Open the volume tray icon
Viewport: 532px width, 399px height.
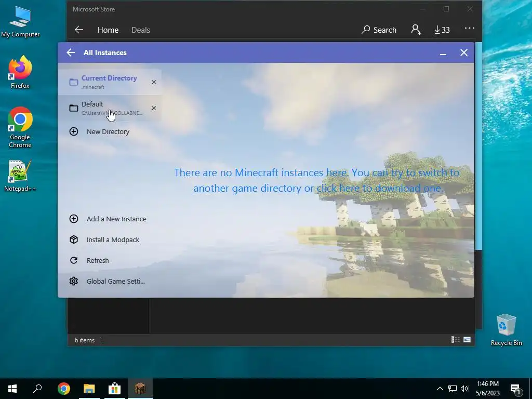pyautogui.click(x=464, y=389)
